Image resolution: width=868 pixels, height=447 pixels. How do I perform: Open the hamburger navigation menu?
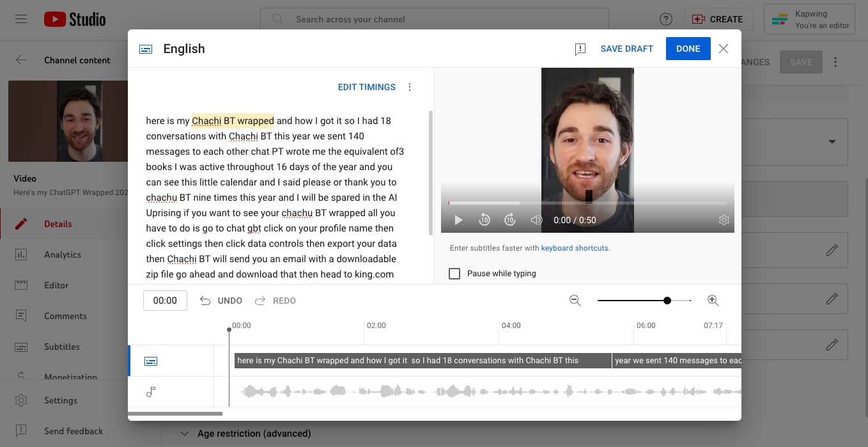coord(21,19)
